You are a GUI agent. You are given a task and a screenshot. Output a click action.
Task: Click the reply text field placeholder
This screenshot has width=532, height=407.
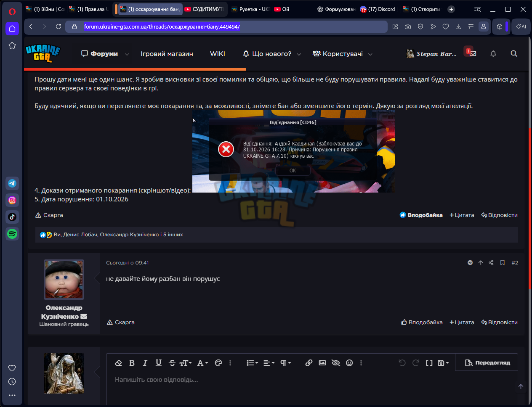point(157,380)
